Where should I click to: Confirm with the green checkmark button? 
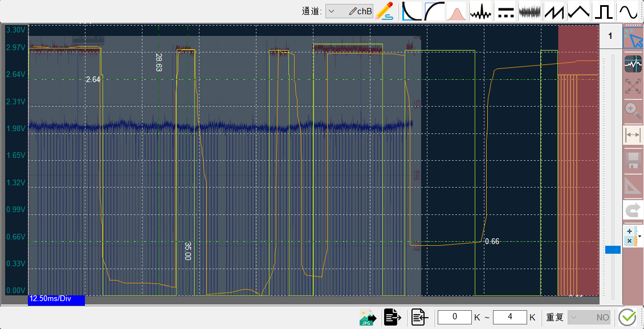627,318
